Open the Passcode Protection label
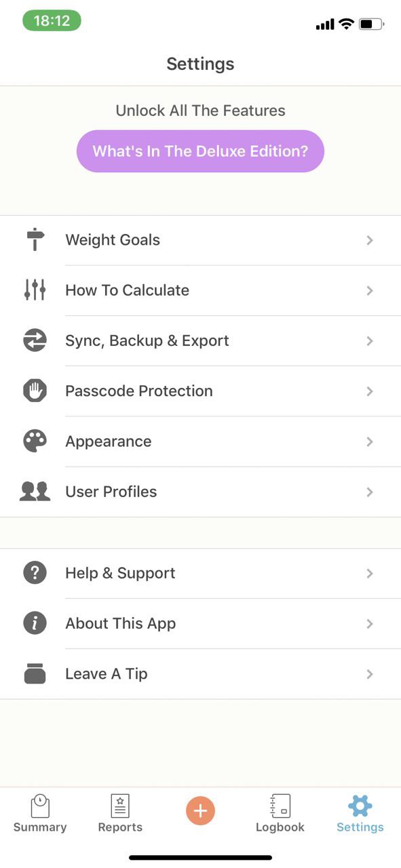The image size is (401, 868). pyautogui.click(x=139, y=391)
